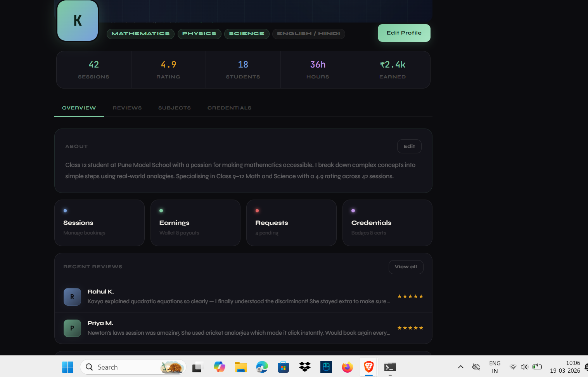Open Dropbox from the taskbar
588x377 pixels.
pyautogui.click(x=305, y=367)
